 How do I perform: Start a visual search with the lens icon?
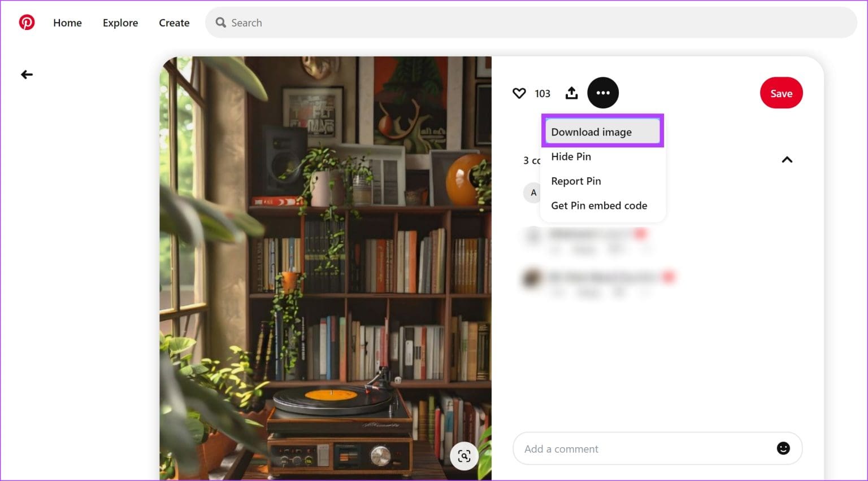464,456
